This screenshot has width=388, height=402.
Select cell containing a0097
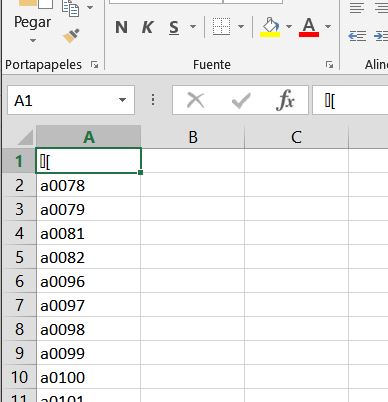coord(88,305)
